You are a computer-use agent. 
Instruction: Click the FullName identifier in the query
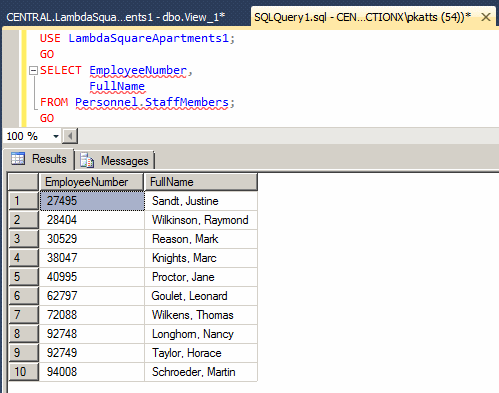(117, 86)
